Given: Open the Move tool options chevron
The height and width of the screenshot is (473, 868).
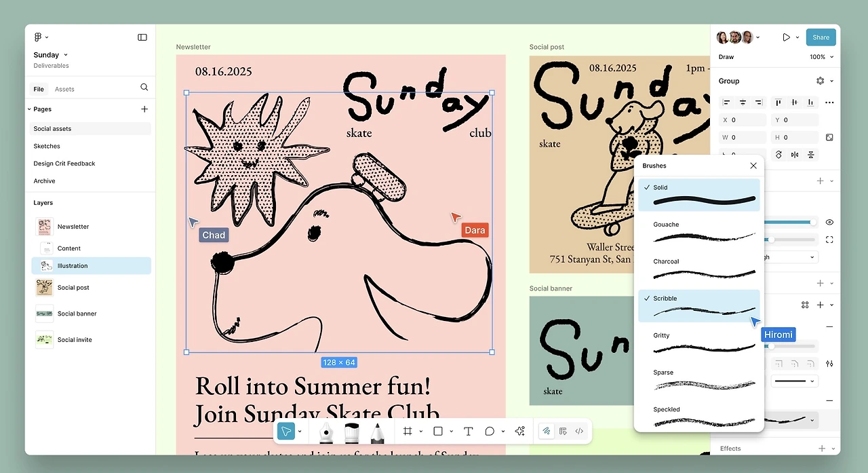Looking at the screenshot, I should [x=299, y=431].
